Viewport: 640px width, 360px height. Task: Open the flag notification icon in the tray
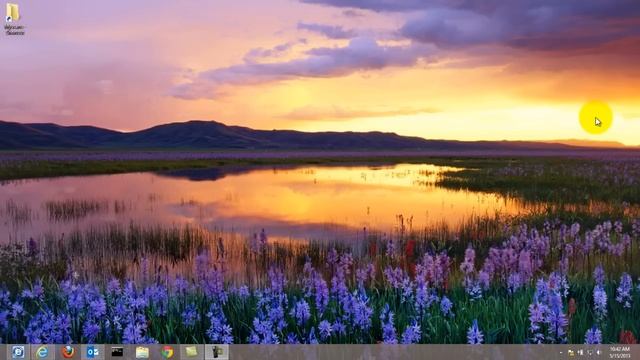click(571, 352)
